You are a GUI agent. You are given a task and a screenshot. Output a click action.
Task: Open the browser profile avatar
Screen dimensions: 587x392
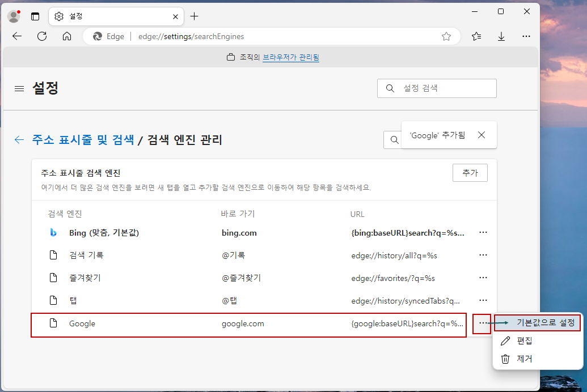click(14, 16)
